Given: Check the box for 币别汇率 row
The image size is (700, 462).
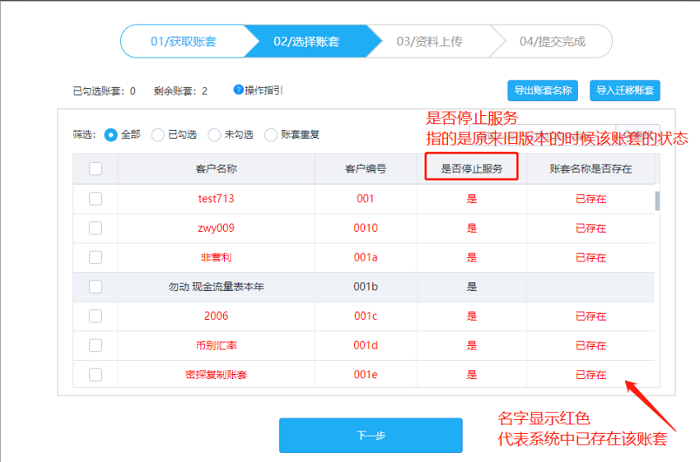Looking at the screenshot, I should click(x=95, y=345).
